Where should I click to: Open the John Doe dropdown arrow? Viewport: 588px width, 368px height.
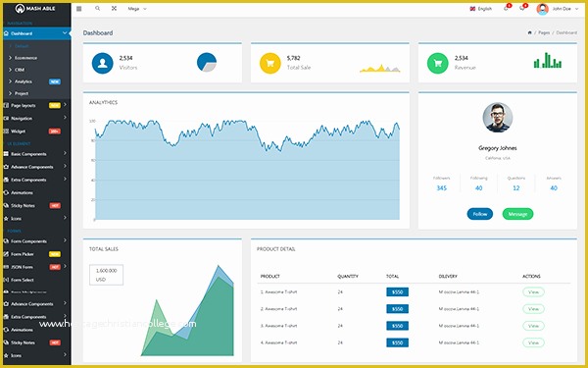point(577,9)
